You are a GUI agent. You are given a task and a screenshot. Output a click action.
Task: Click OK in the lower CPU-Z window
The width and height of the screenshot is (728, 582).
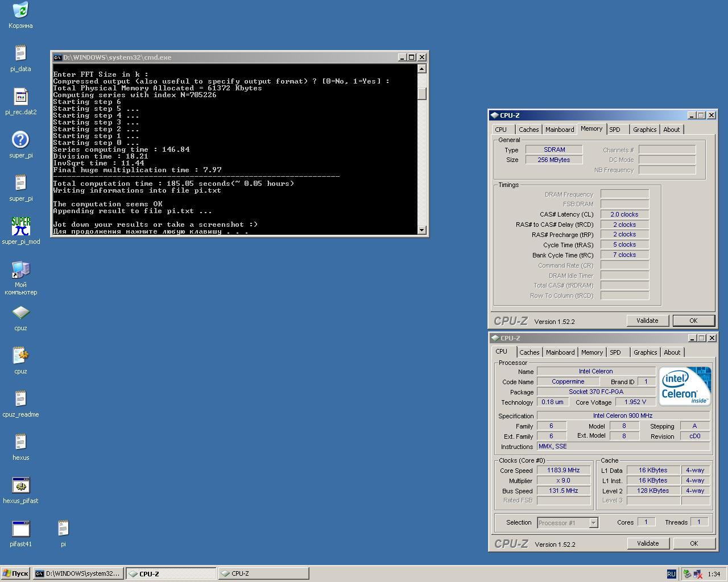tap(694, 543)
